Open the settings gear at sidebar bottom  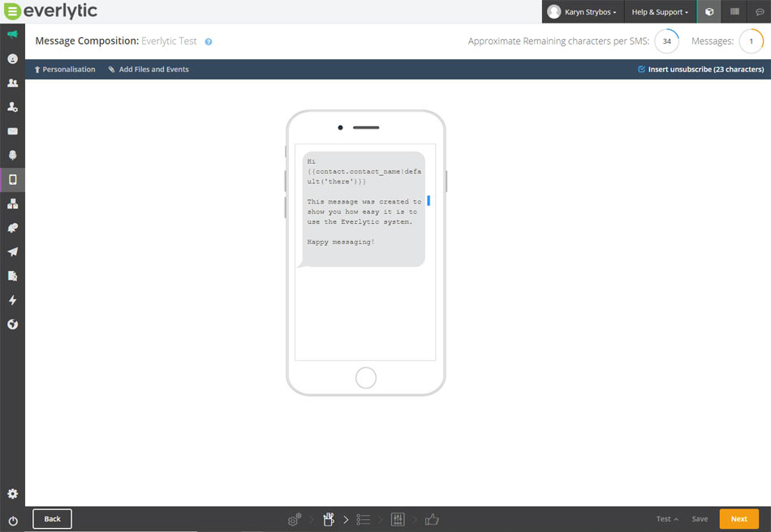tap(12, 494)
